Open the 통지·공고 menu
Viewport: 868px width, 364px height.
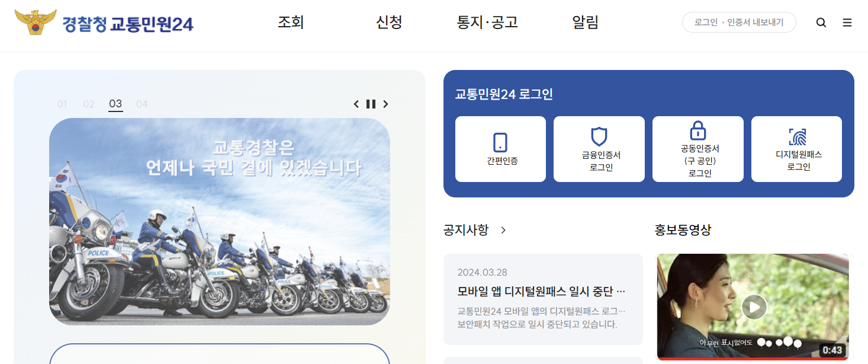point(487,23)
